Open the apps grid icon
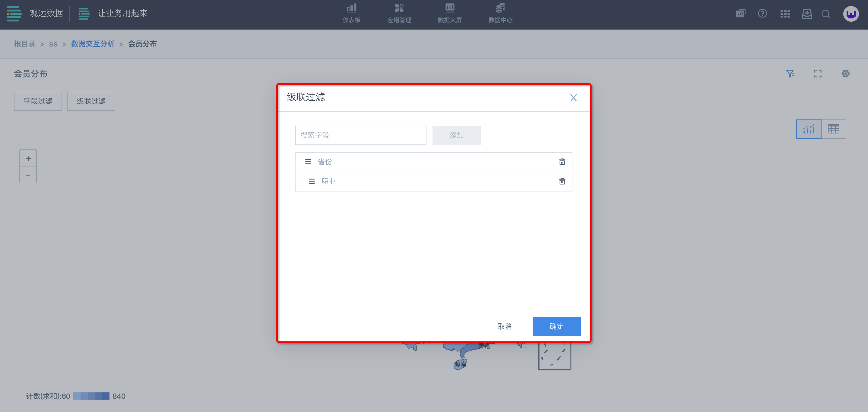Image resolution: width=868 pixels, height=412 pixels. [785, 14]
